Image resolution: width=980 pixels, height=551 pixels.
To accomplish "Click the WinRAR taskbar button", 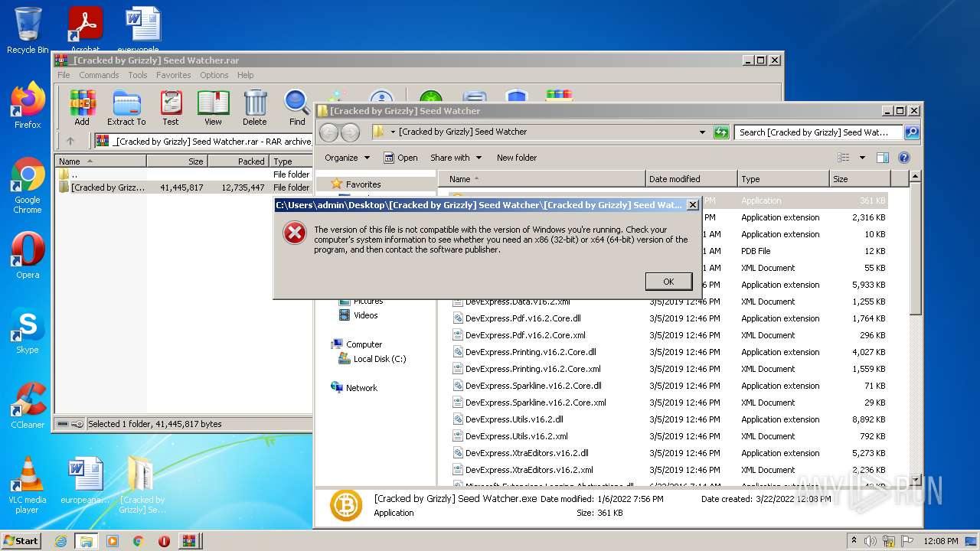I will tap(188, 541).
